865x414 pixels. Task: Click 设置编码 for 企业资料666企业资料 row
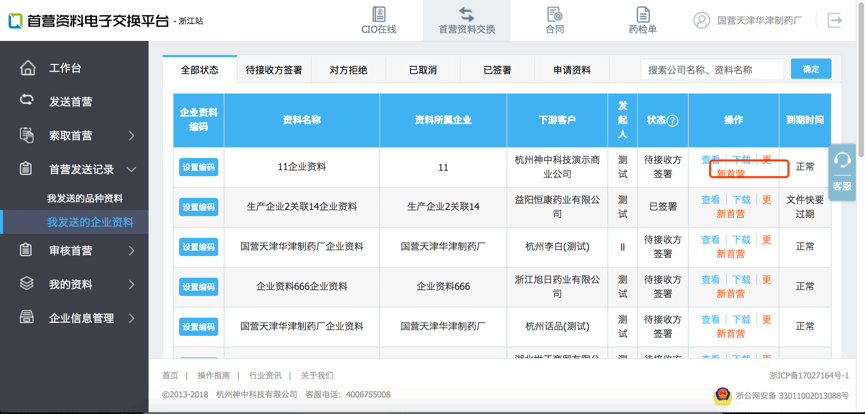click(x=199, y=287)
